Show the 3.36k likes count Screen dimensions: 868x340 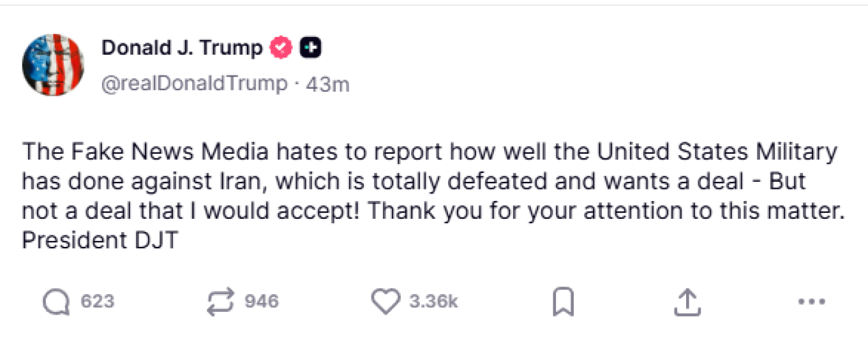pyautogui.click(x=433, y=302)
